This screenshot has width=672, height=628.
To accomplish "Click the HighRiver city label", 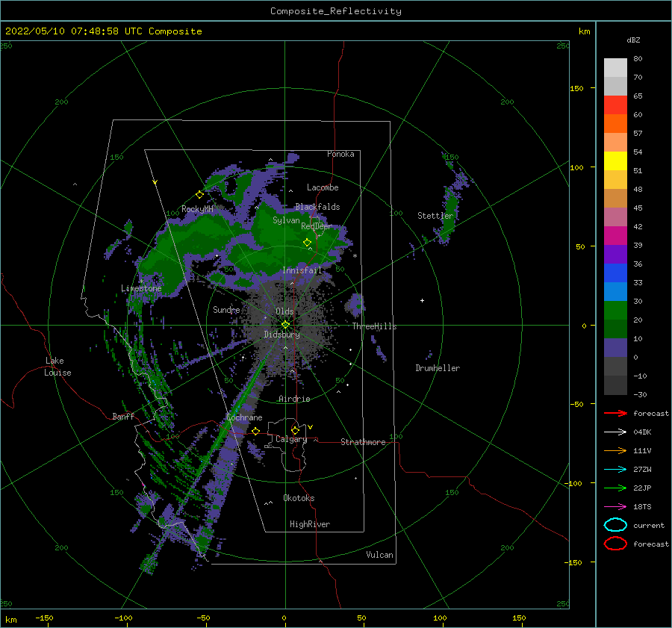I will (x=310, y=524).
